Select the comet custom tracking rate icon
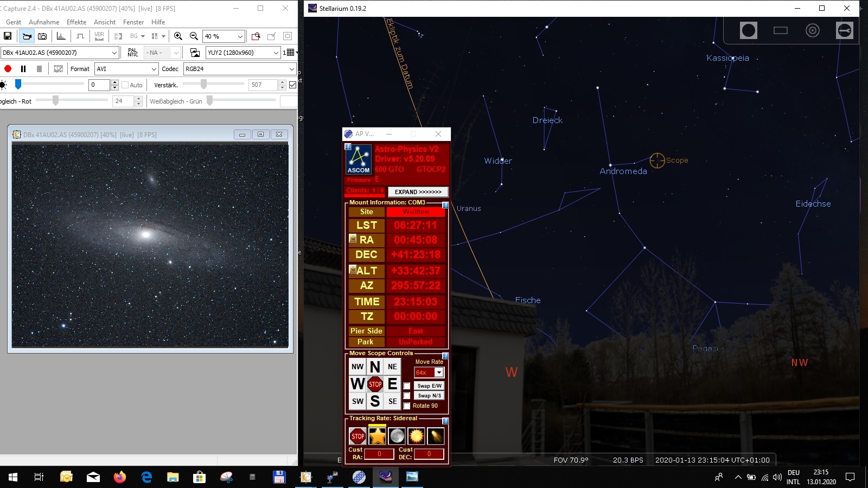 [x=436, y=436]
